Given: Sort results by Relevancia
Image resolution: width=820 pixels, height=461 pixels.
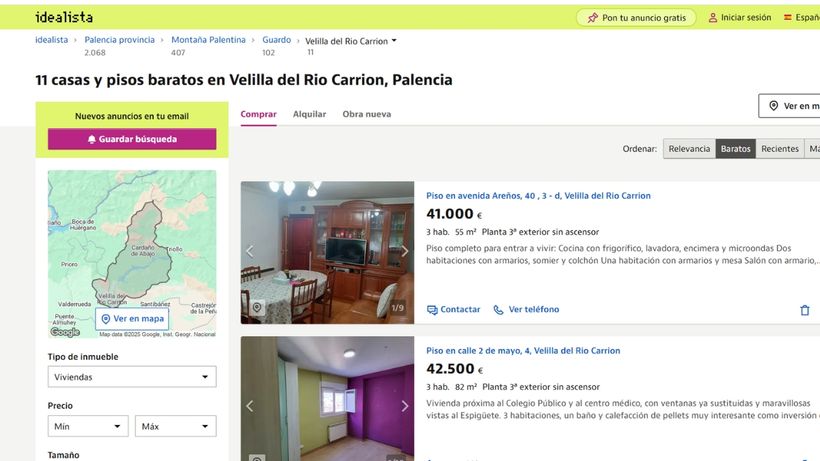Looking at the screenshot, I should pyautogui.click(x=689, y=148).
